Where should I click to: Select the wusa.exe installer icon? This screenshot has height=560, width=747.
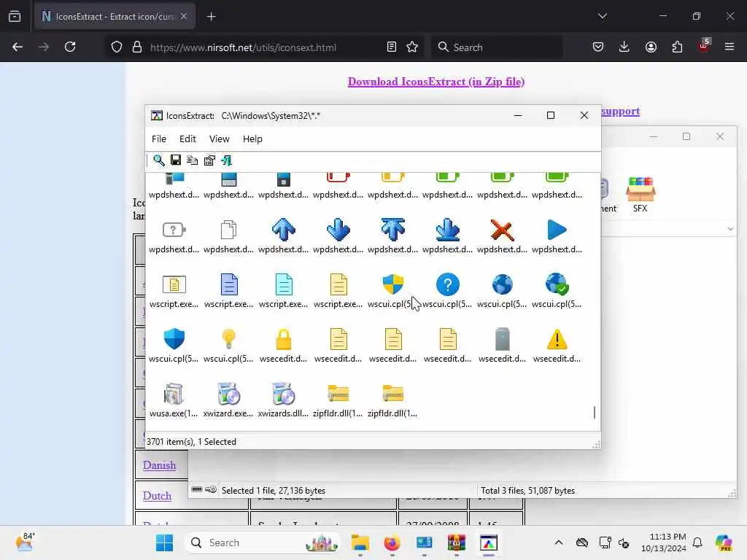174,394
